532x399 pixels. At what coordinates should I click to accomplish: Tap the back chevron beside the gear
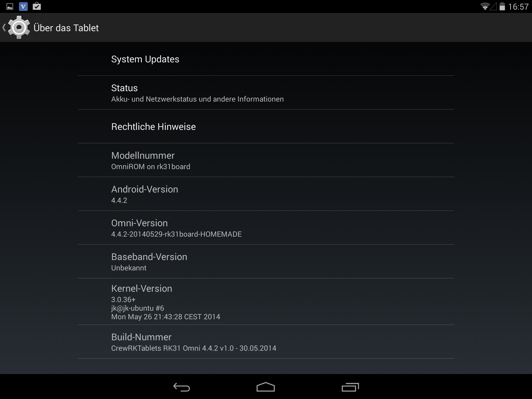[x=4, y=28]
